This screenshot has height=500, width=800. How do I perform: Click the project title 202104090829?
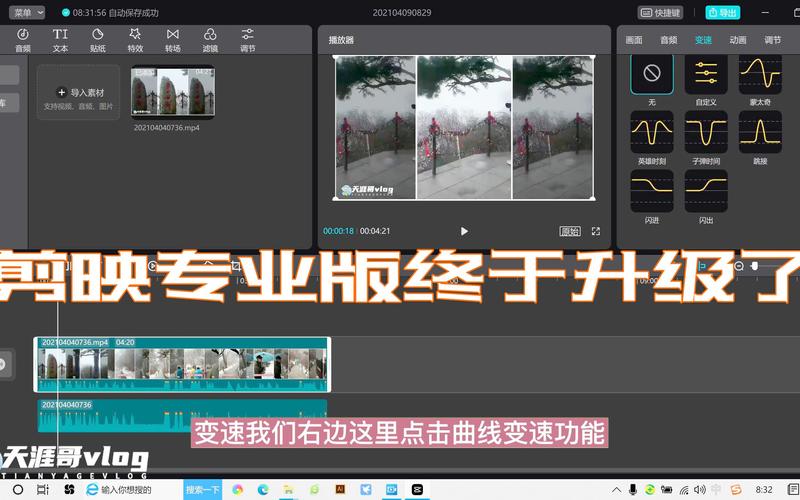[x=402, y=12]
